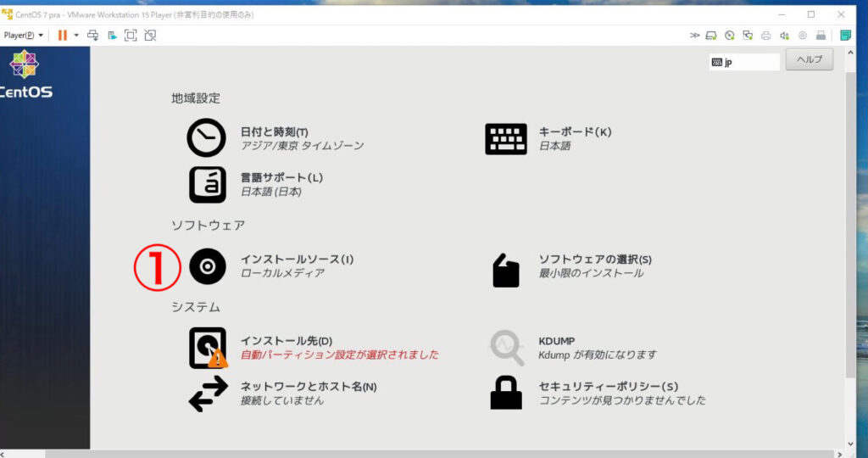Click the jp keyboard layout indicator
The image size is (868, 458).
click(744, 62)
